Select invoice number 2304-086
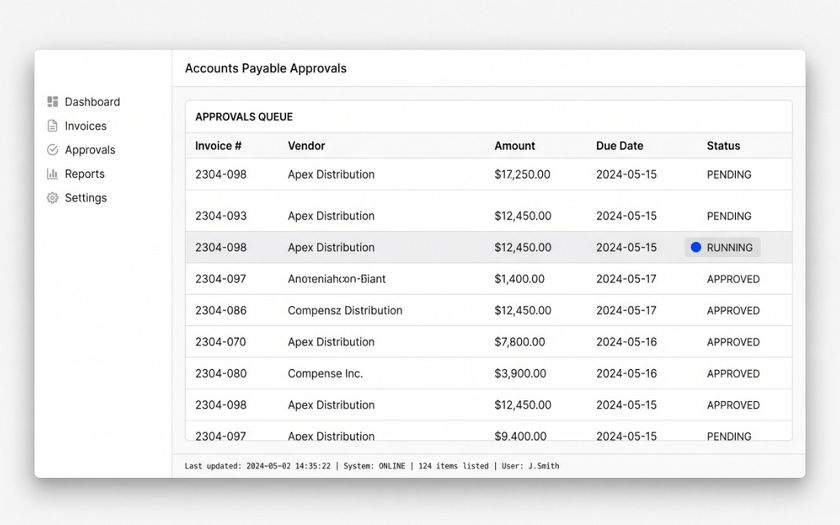 tap(221, 310)
